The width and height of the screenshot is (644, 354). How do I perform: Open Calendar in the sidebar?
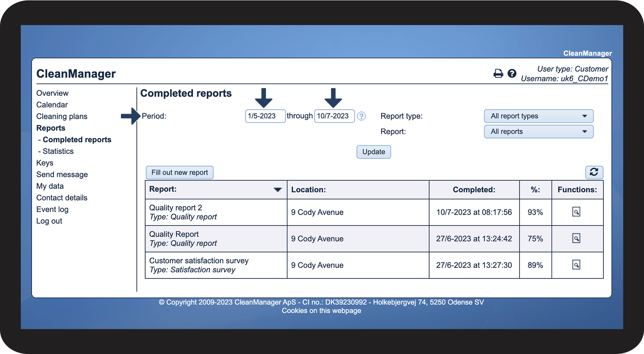coord(52,105)
